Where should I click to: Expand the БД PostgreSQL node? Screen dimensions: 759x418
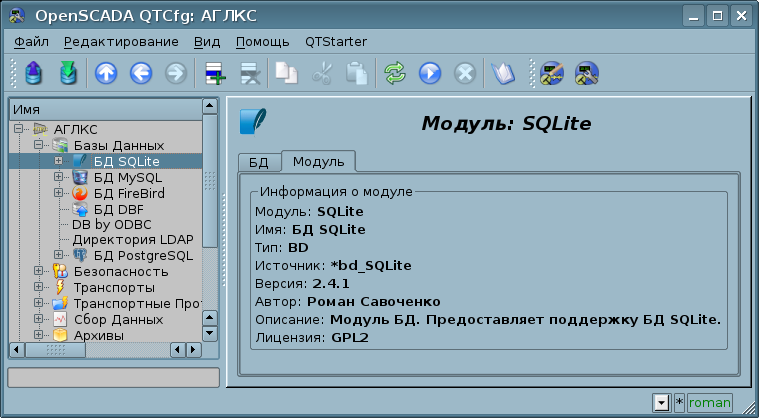[x=59, y=255]
